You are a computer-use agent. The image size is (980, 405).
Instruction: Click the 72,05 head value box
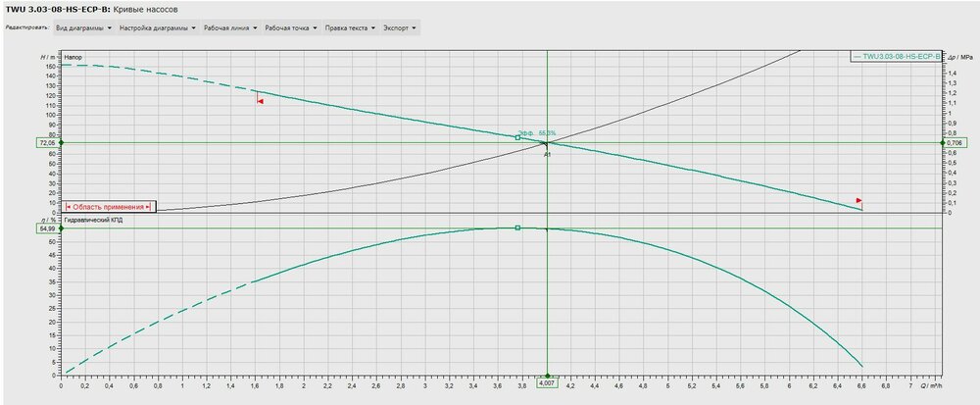[47, 142]
